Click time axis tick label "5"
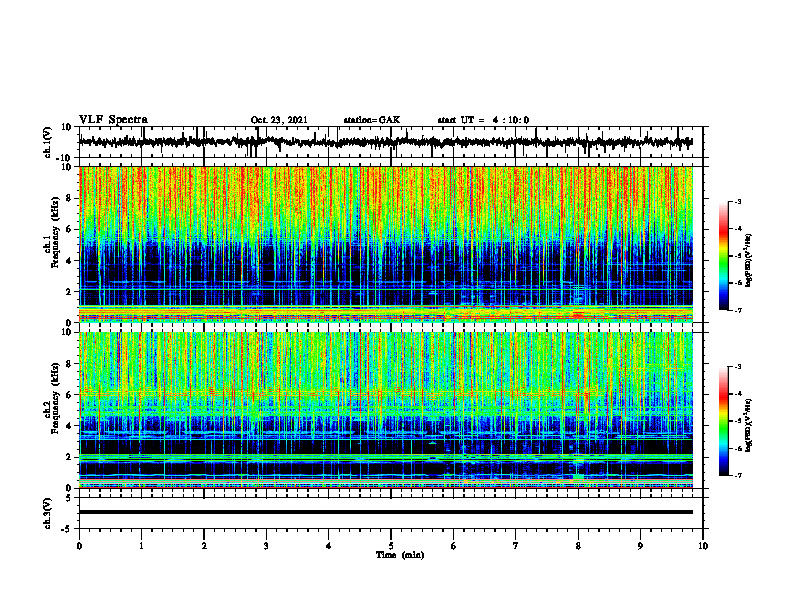Image resolution: width=792 pixels, height=612 pixels. (391, 546)
